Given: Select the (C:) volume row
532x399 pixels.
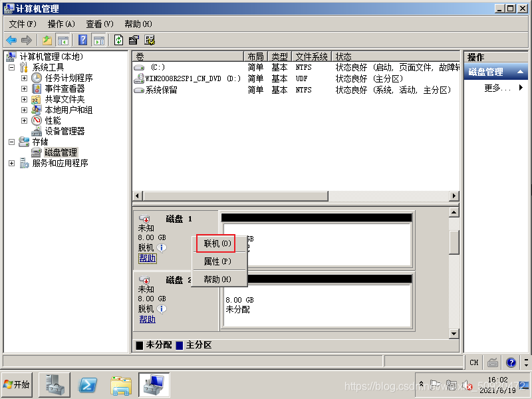Looking at the screenshot, I should 296,67.
